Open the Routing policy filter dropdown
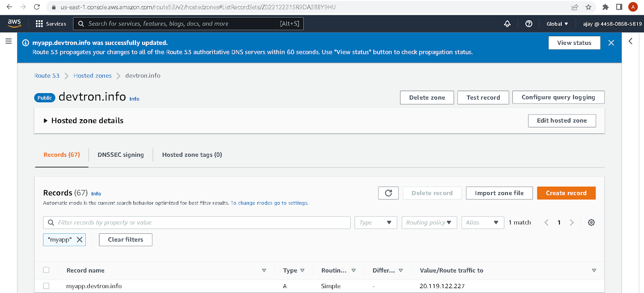 tap(429, 222)
